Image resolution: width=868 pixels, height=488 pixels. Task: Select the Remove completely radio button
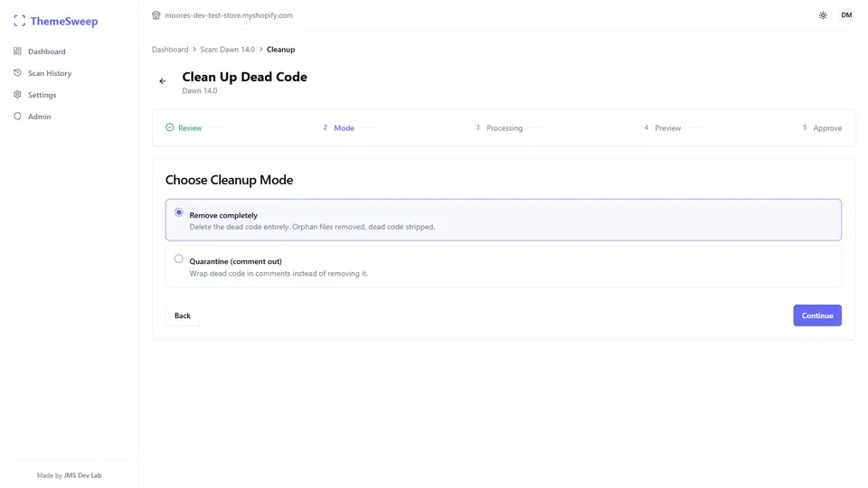click(178, 212)
